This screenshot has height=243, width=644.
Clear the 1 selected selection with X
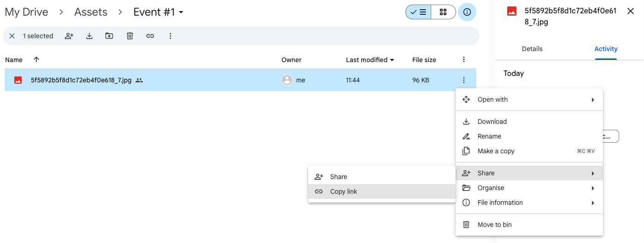tap(12, 36)
